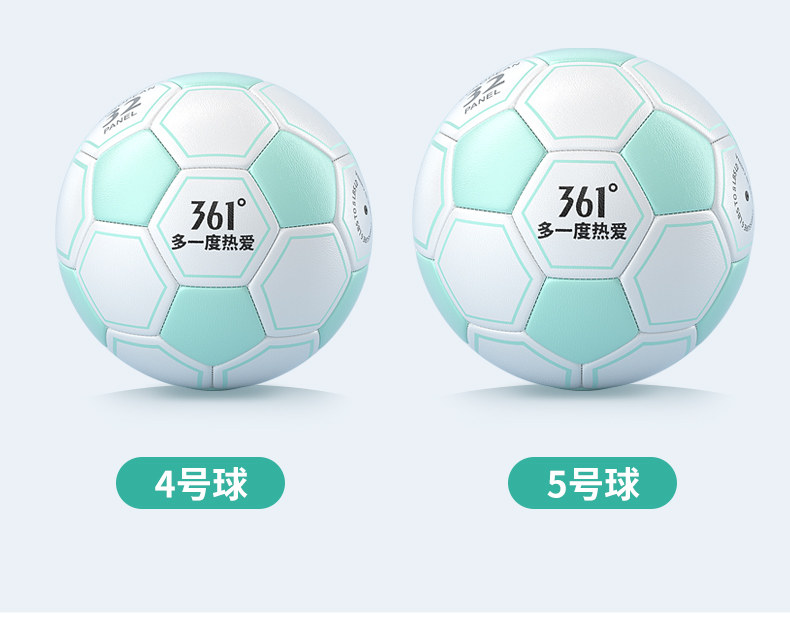Click the digit 5 in the 5号球 label
This screenshot has height=630, width=790.
tap(555, 484)
